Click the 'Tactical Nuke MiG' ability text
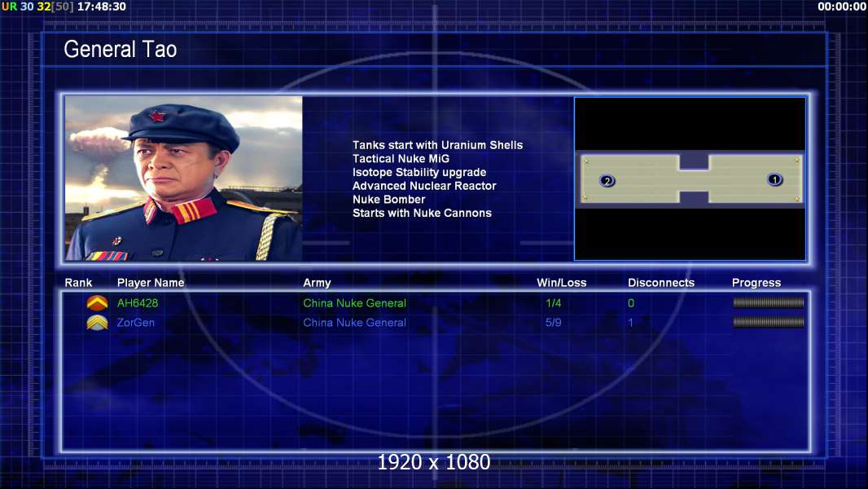This screenshot has height=489, width=868. pyautogui.click(x=401, y=159)
